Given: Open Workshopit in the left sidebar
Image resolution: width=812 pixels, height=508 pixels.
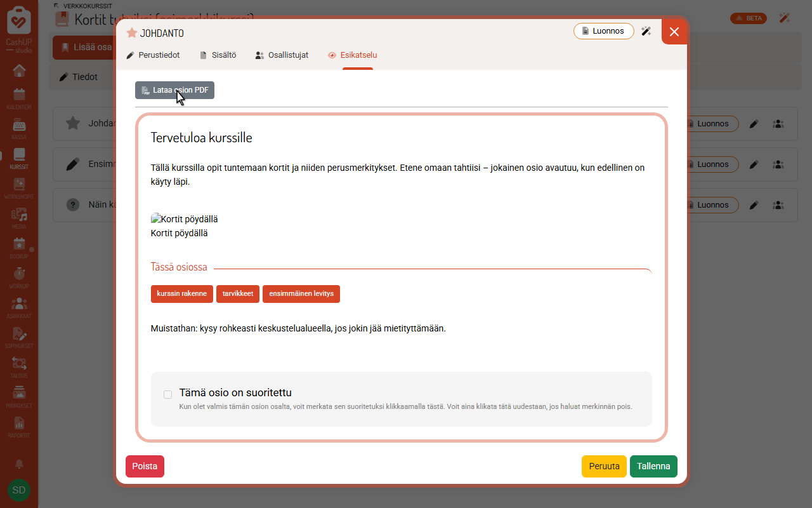Looking at the screenshot, I should click(19, 188).
